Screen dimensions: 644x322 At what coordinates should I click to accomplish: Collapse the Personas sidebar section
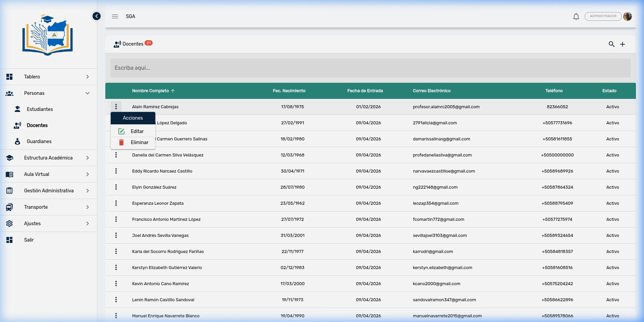pos(48,93)
